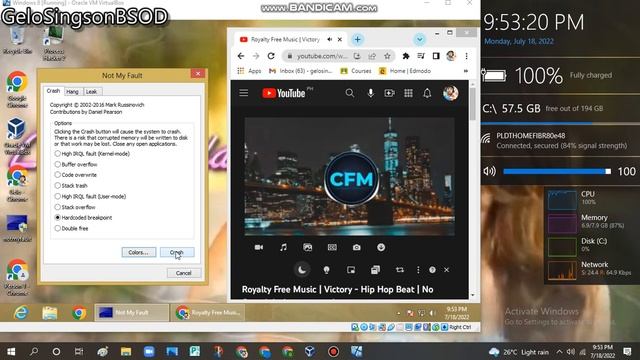Bookmark this page with the star icon
The height and width of the screenshot is (360, 640).
click(387, 56)
